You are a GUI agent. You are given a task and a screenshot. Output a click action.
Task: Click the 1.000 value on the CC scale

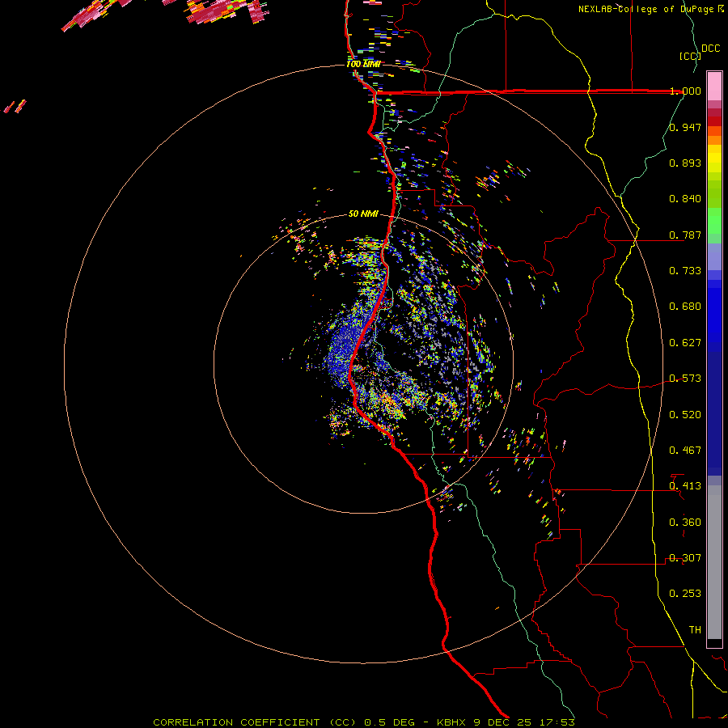pos(685,91)
